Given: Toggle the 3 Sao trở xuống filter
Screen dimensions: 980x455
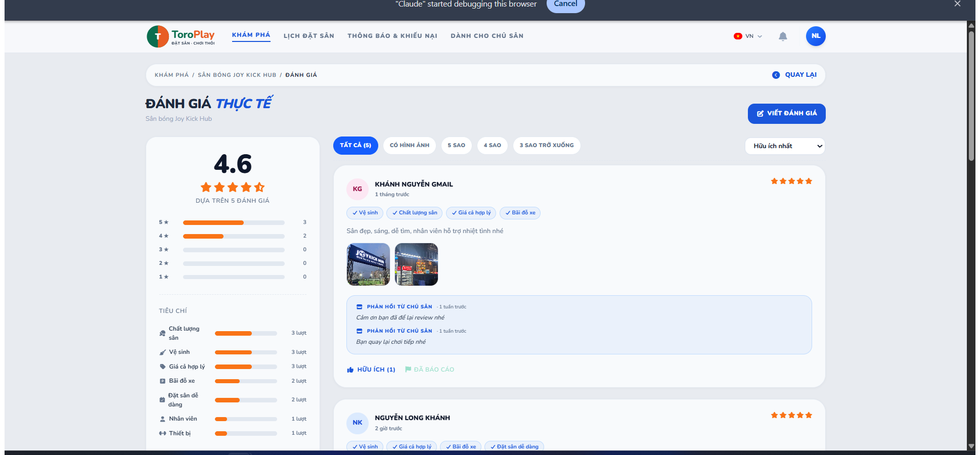Looking at the screenshot, I should [x=547, y=146].
